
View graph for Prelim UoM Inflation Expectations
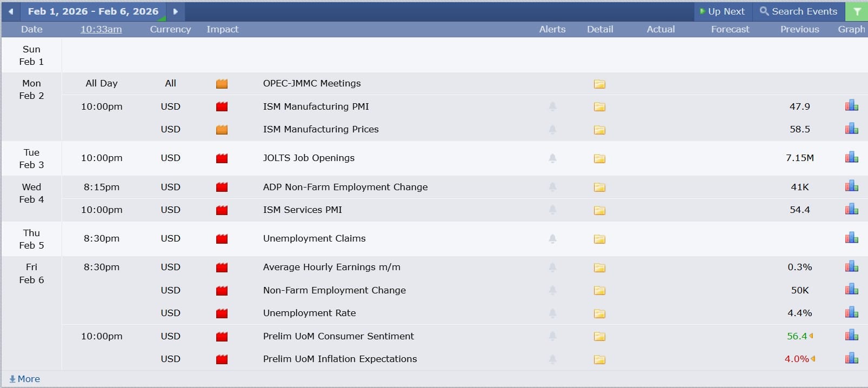point(851,358)
